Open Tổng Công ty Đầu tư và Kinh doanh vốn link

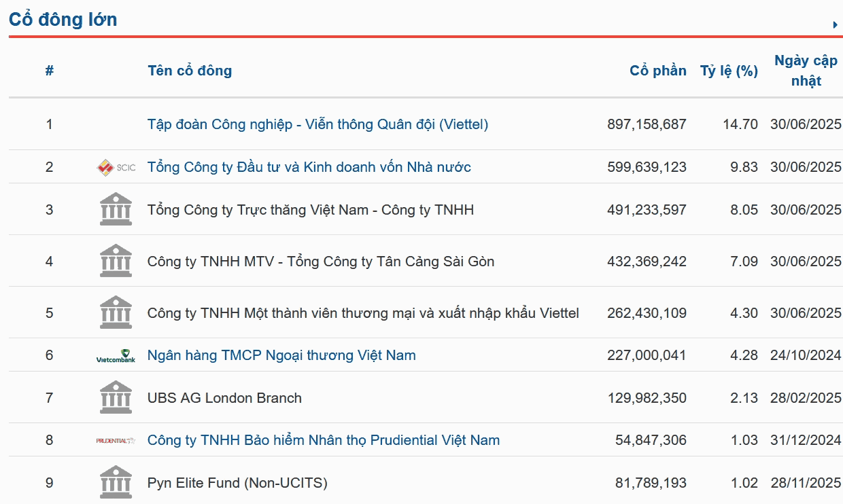tap(309, 167)
